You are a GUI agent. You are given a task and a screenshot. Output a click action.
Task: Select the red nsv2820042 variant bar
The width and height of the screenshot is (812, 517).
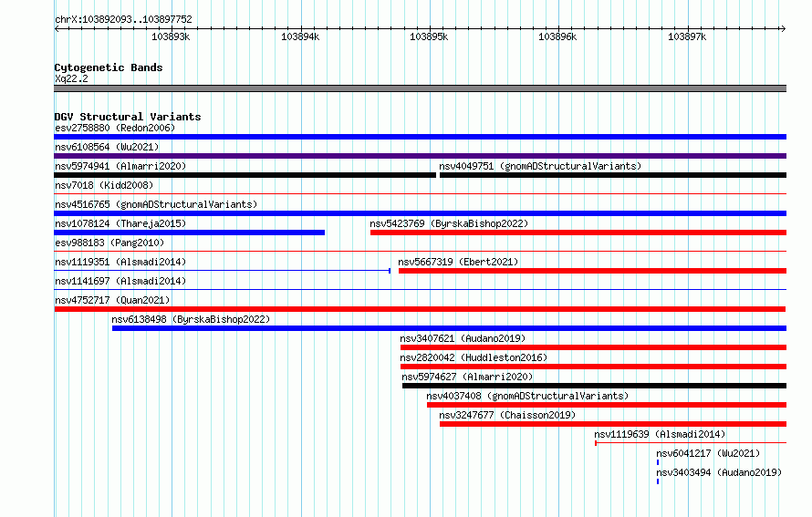click(593, 367)
